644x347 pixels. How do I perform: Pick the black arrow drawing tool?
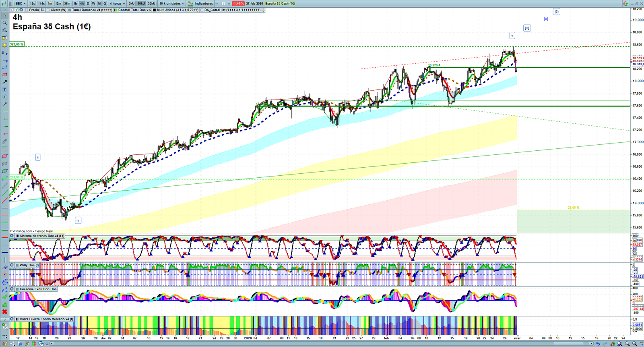pyautogui.click(x=4, y=82)
